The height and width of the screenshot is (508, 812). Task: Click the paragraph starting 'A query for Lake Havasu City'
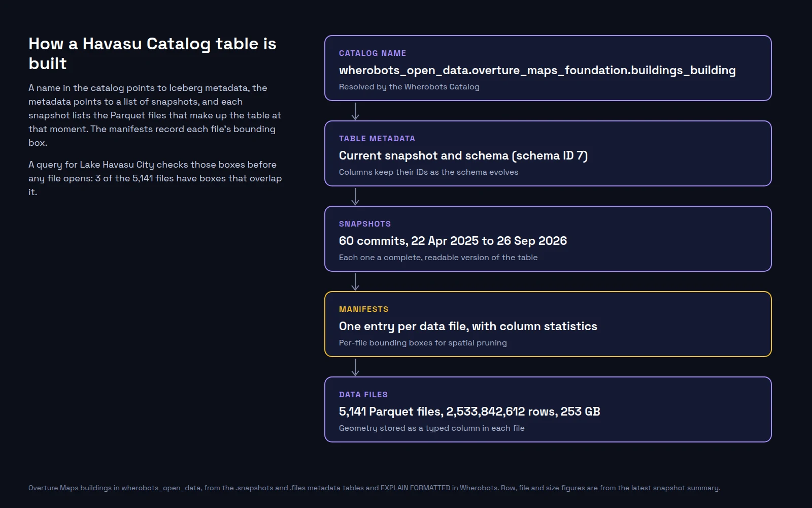click(x=155, y=178)
